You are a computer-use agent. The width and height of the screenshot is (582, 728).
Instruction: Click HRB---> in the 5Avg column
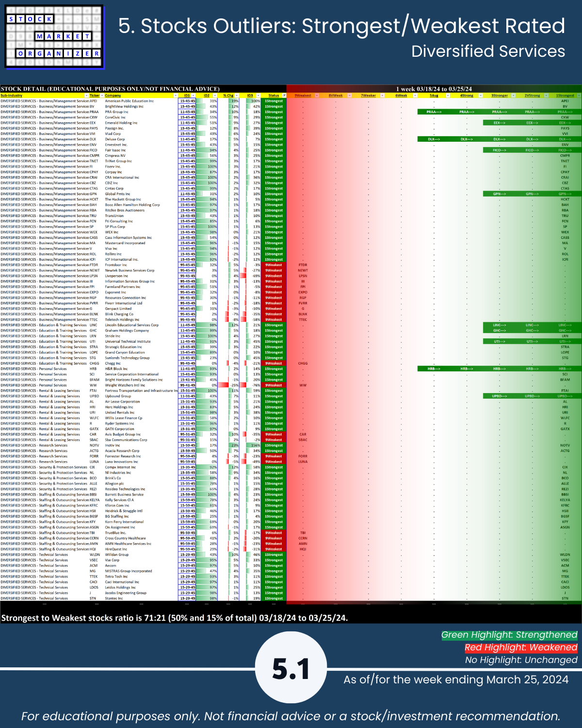(434, 369)
